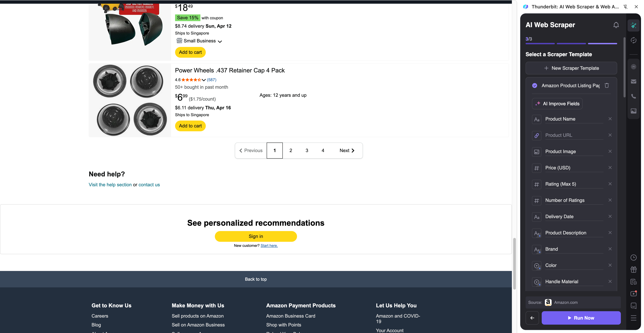Click the 3/3 step progress bar

[x=602, y=43]
